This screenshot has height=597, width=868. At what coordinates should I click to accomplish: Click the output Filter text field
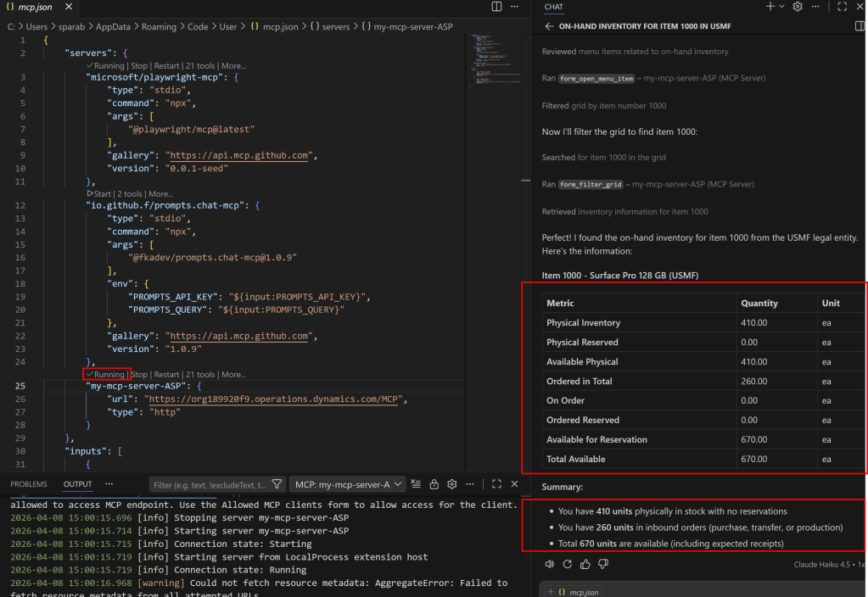pos(208,484)
